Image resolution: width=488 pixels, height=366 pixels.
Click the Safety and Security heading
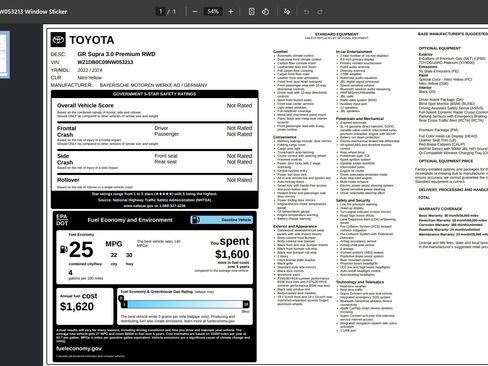pos(353,200)
